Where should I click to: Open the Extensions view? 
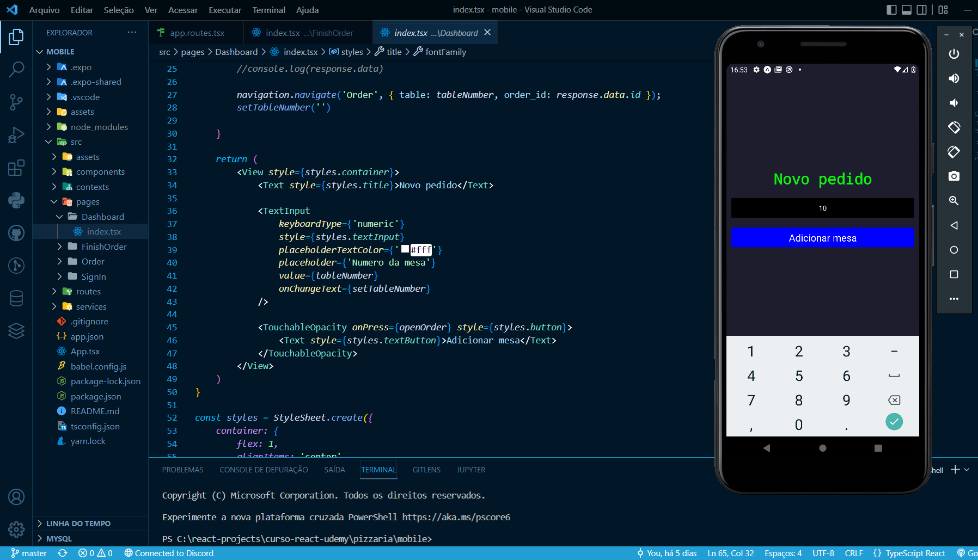16,168
